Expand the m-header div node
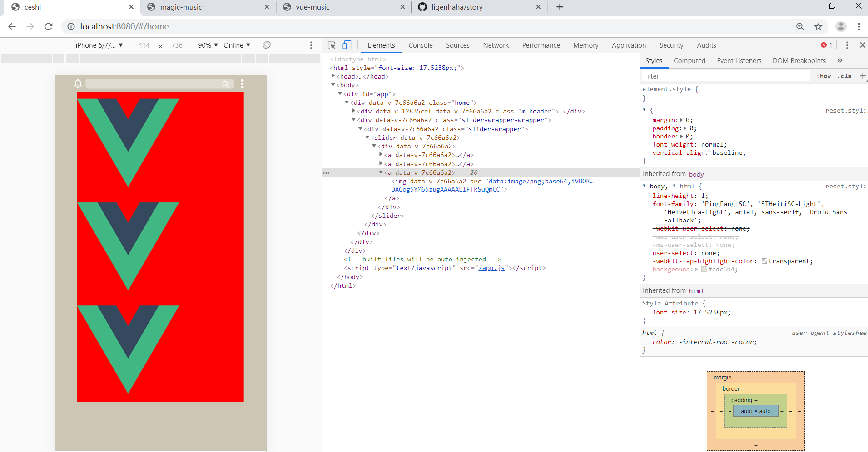Viewport: 868px width, 452px height. (353, 111)
